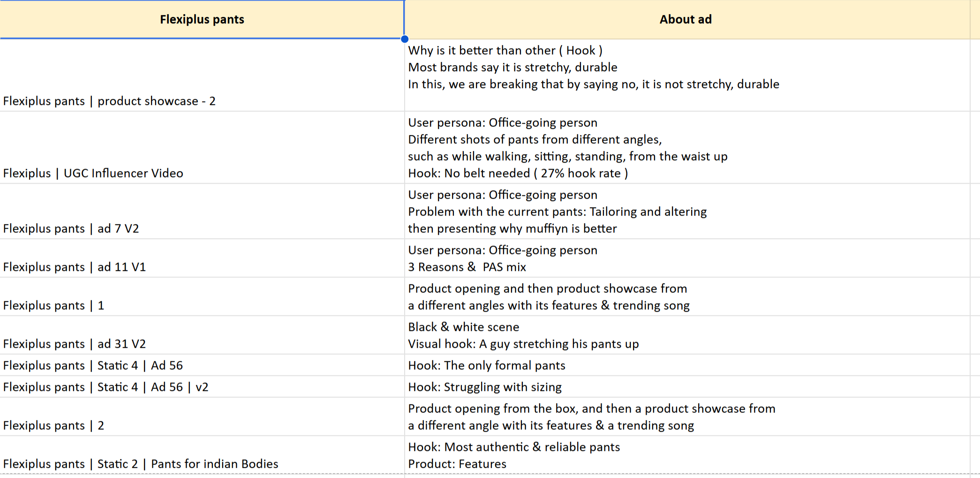Click the 'Flexiplus | UGC Influencer Video' cell

[93, 173]
